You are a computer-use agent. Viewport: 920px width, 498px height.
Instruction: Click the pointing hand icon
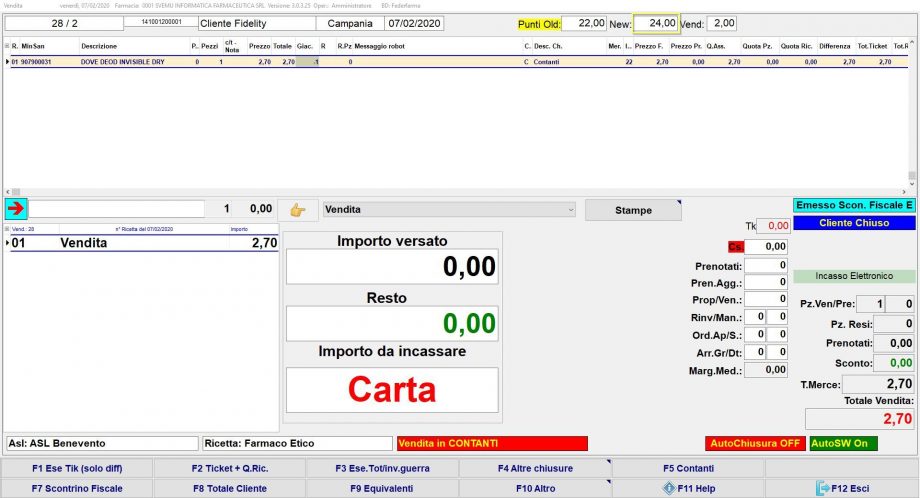(297, 210)
